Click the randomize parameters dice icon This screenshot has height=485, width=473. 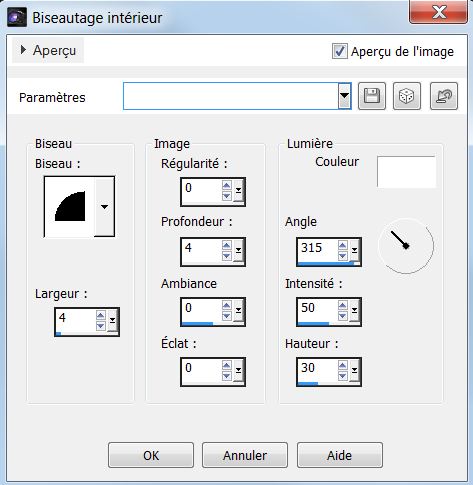pyautogui.click(x=407, y=96)
